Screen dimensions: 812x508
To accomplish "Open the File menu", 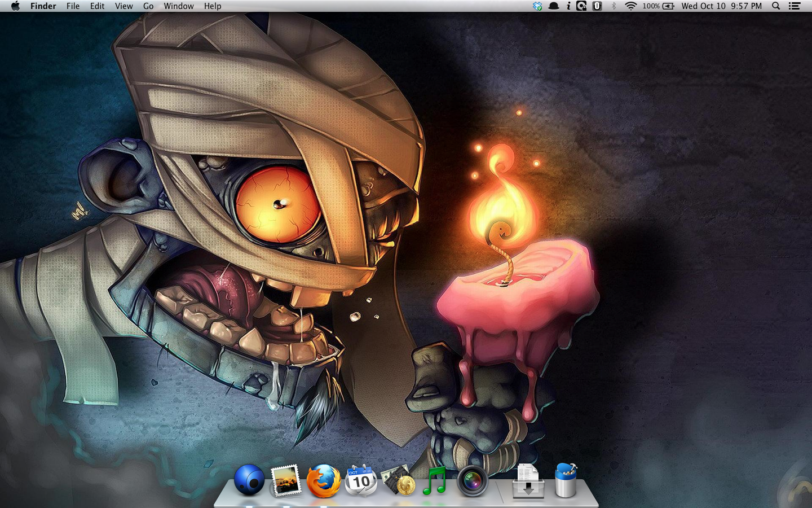I will point(73,6).
